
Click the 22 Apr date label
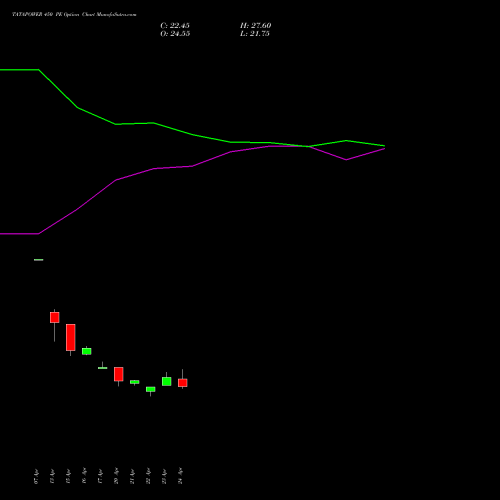pyautogui.click(x=148, y=476)
